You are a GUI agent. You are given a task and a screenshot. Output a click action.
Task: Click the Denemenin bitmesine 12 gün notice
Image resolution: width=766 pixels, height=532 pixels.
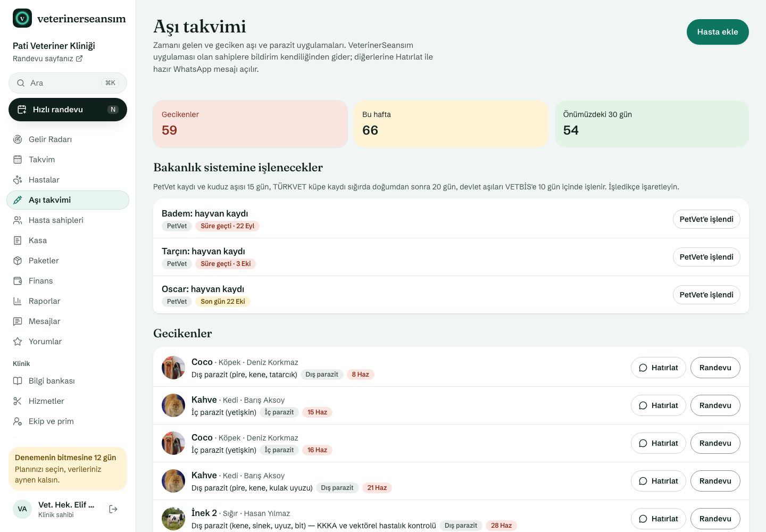pyautogui.click(x=68, y=469)
